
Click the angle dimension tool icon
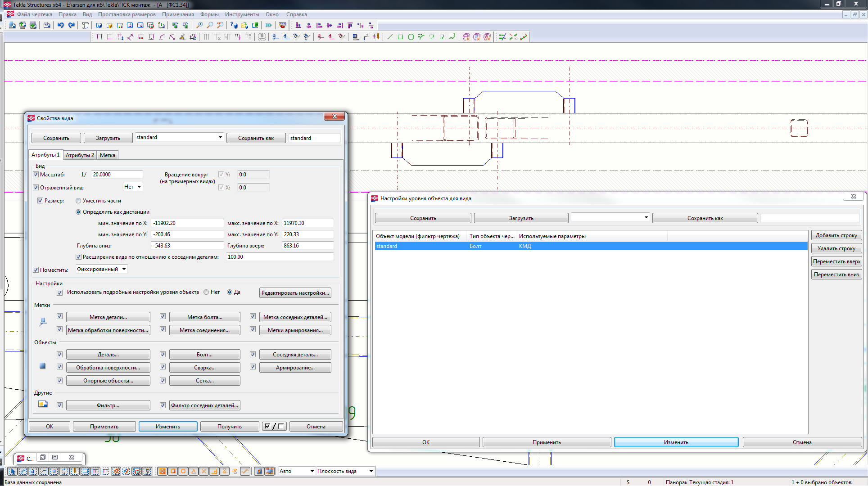point(182,37)
